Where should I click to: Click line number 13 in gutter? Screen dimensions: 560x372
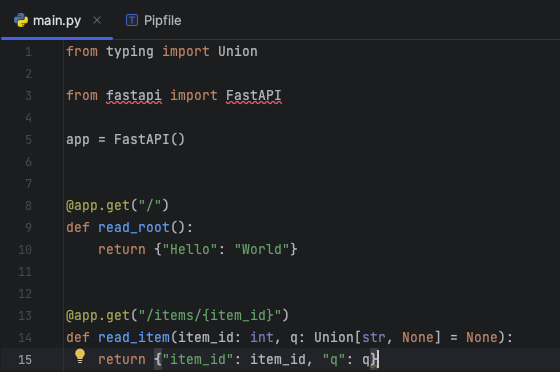[25, 316]
